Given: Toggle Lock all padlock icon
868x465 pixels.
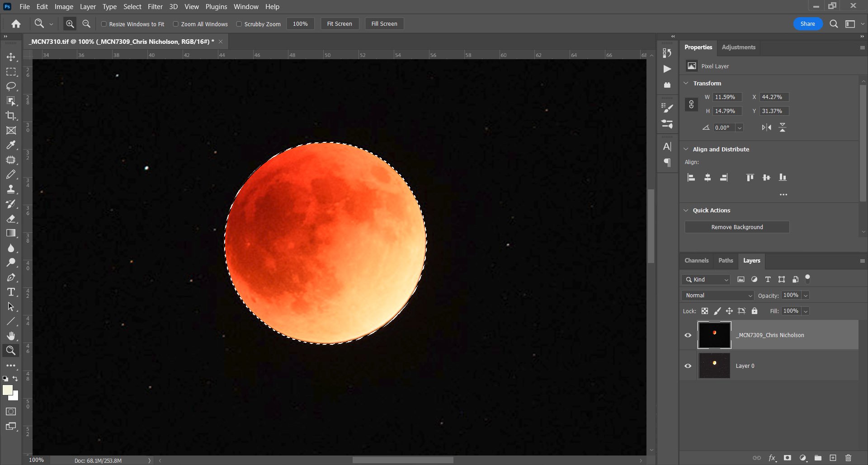Looking at the screenshot, I should pyautogui.click(x=754, y=311).
